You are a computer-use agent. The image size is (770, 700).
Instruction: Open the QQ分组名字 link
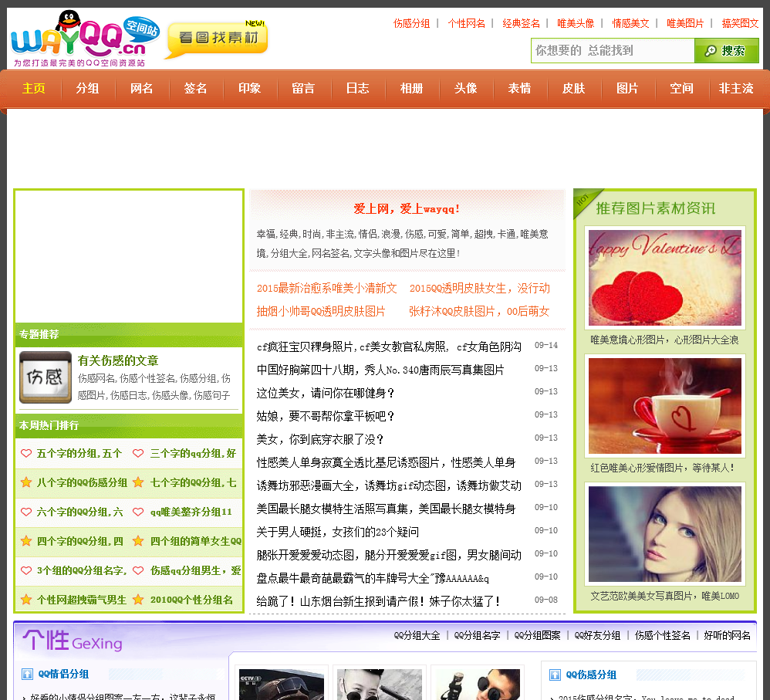(477, 636)
